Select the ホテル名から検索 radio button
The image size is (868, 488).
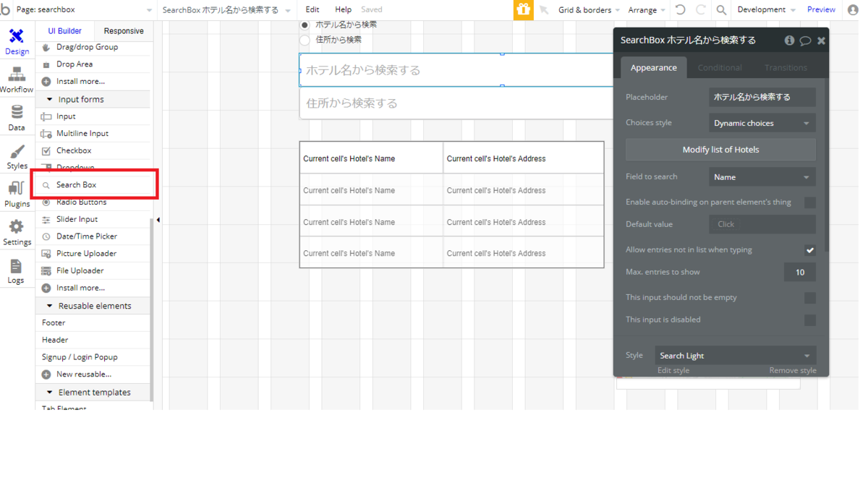[x=305, y=25]
